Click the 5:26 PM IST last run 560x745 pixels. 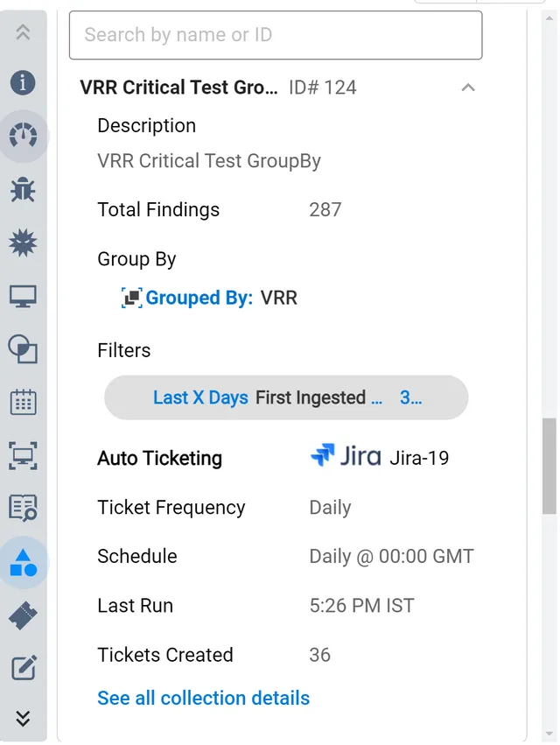362,606
